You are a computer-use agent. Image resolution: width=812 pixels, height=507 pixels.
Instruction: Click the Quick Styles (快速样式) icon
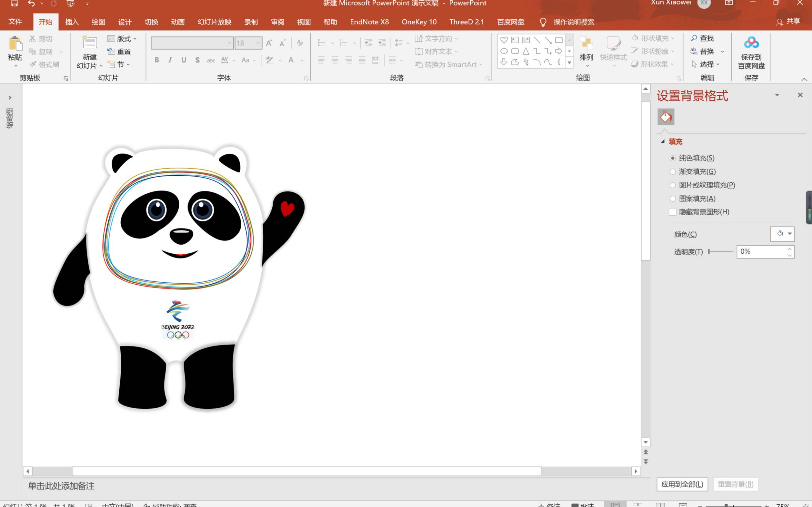point(614,43)
